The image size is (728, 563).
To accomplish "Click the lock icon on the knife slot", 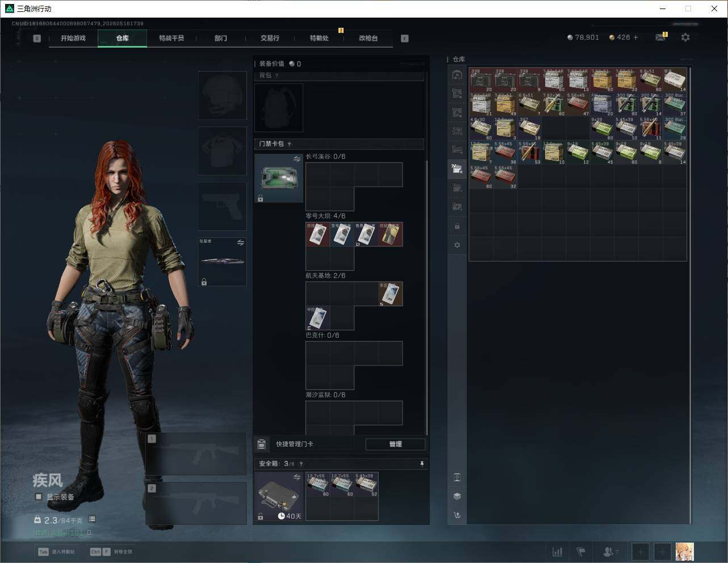I will coord(204,281).
